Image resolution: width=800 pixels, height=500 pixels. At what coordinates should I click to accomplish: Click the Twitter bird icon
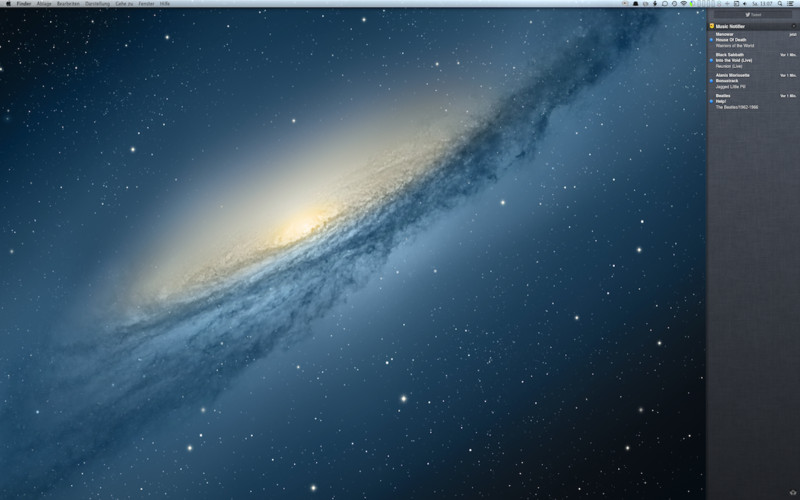coord(747,15)
